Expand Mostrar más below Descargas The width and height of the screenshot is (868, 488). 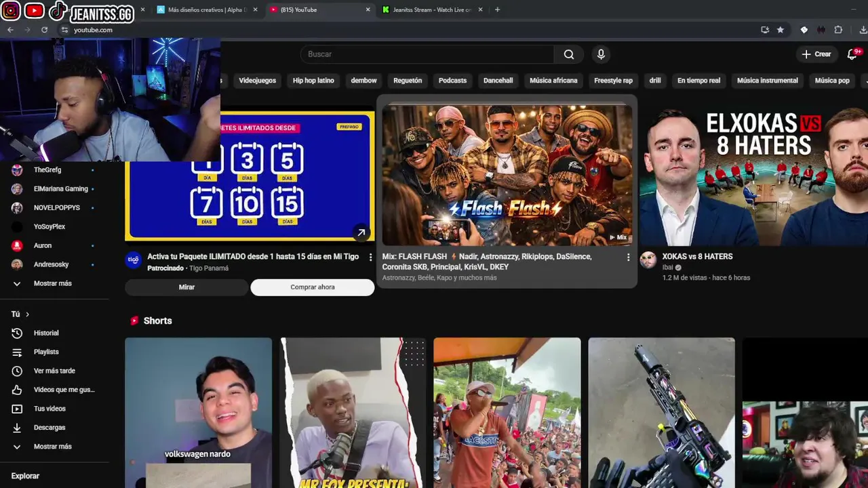pos(54,447)
